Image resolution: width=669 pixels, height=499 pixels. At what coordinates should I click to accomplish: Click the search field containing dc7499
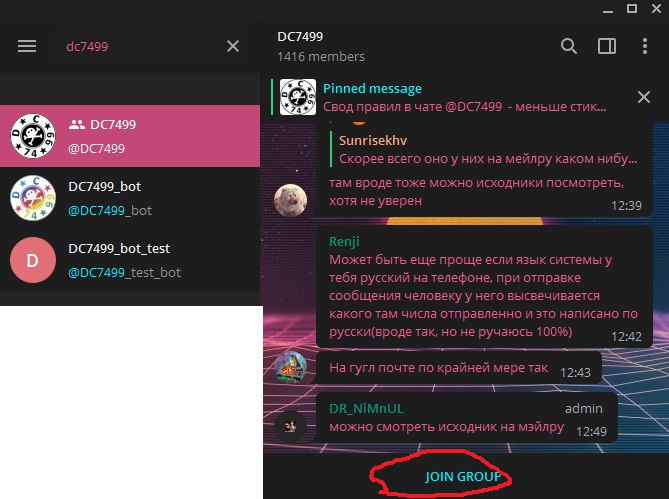pos(141,46)
